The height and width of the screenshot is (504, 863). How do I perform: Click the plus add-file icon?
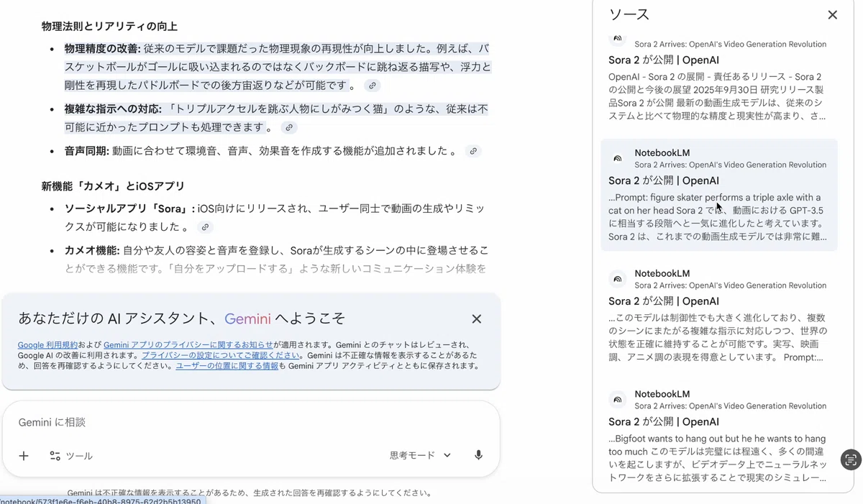click(x=24, y=455)
